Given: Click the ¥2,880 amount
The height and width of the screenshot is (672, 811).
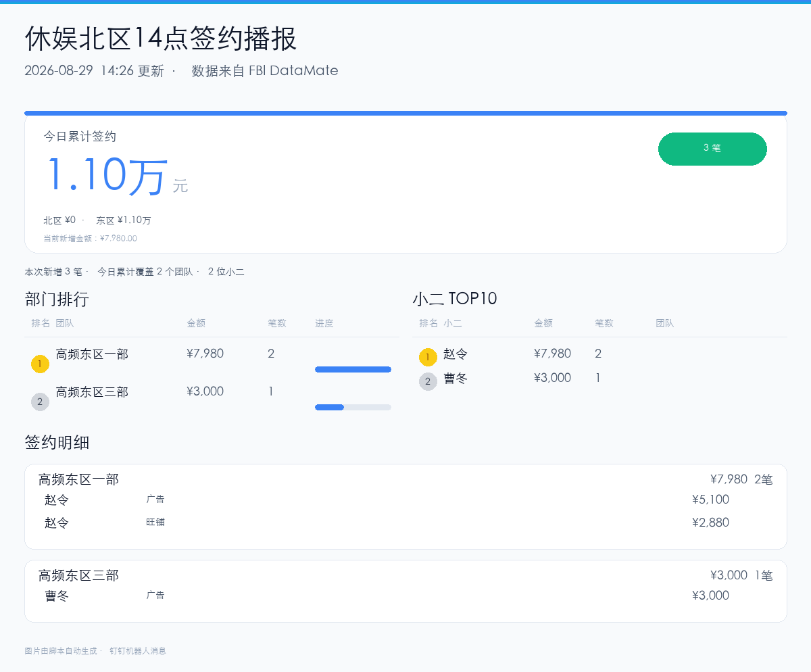Looking at the screenshot, I should click(710, 523).
